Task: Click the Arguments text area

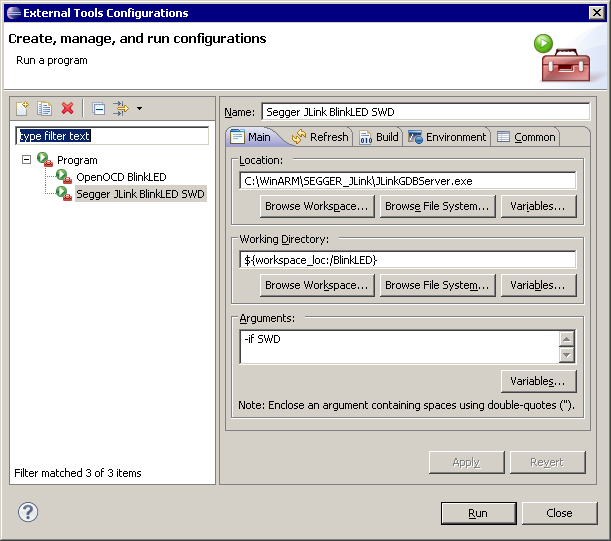Action: coord(399,347)
